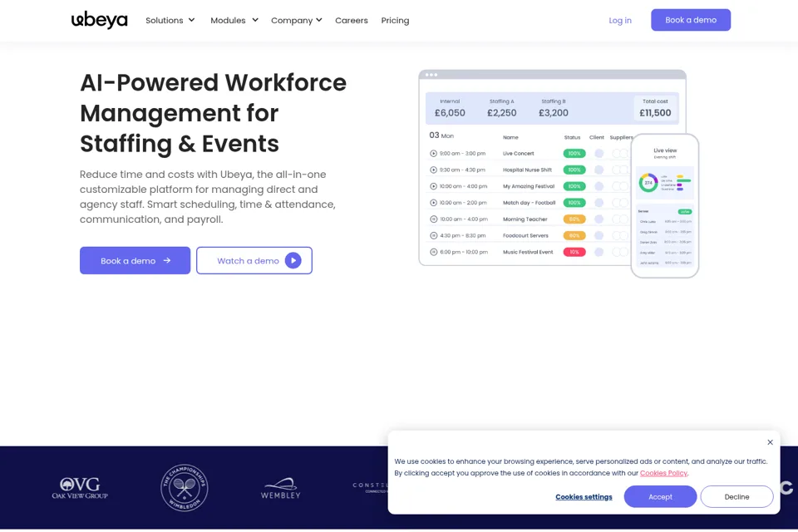This screenshot has height=532, width=798.
Task: Click the Ubeya logo
Action: click(99, 20)
